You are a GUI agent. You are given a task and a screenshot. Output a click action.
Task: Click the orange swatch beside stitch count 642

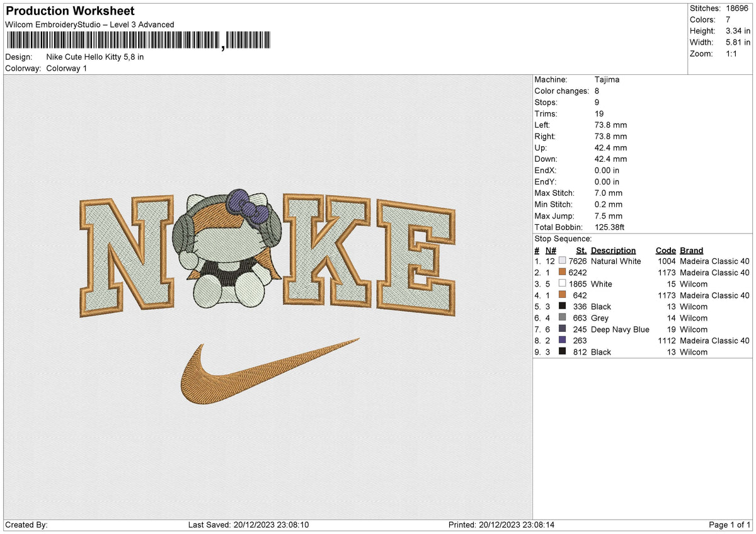[563, 295]
